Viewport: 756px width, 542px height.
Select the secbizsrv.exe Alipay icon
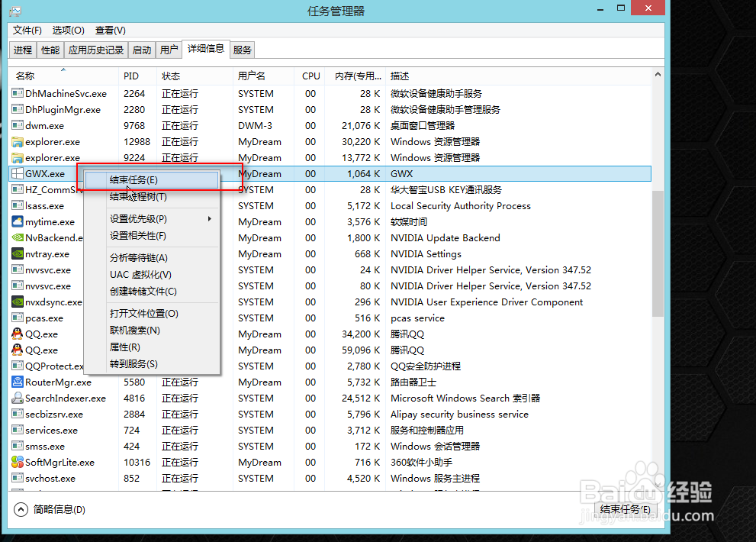[17, 414]
